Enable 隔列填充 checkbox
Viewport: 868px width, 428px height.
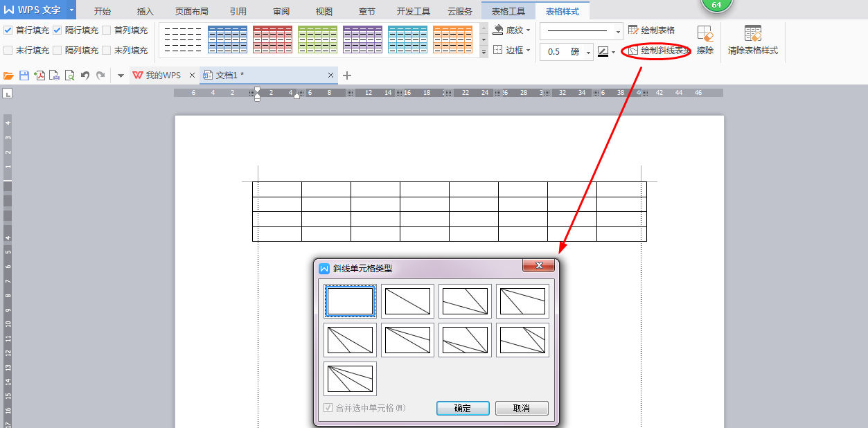point(57,51)
